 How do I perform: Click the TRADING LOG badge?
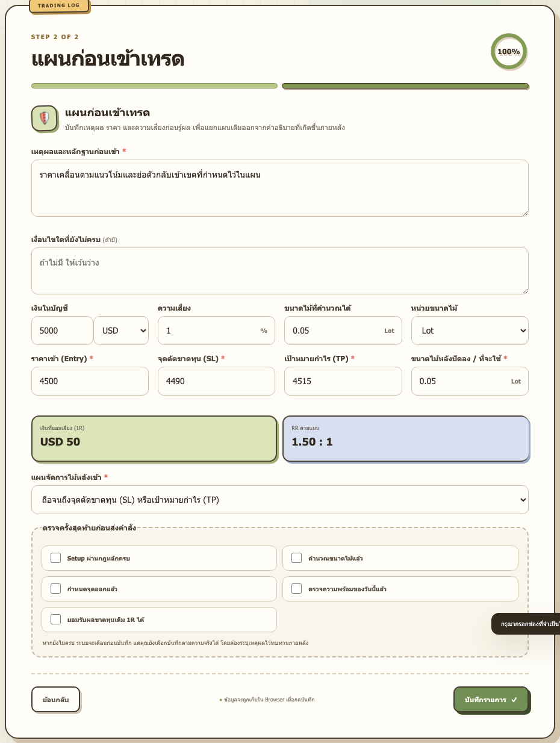tap(58, 6)
